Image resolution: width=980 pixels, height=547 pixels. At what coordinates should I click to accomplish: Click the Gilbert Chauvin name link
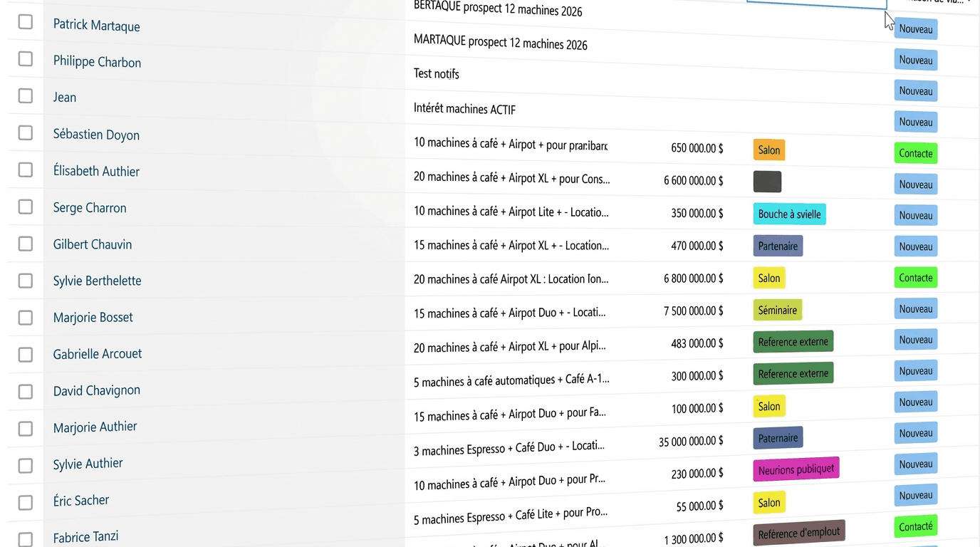coord(93,244)
